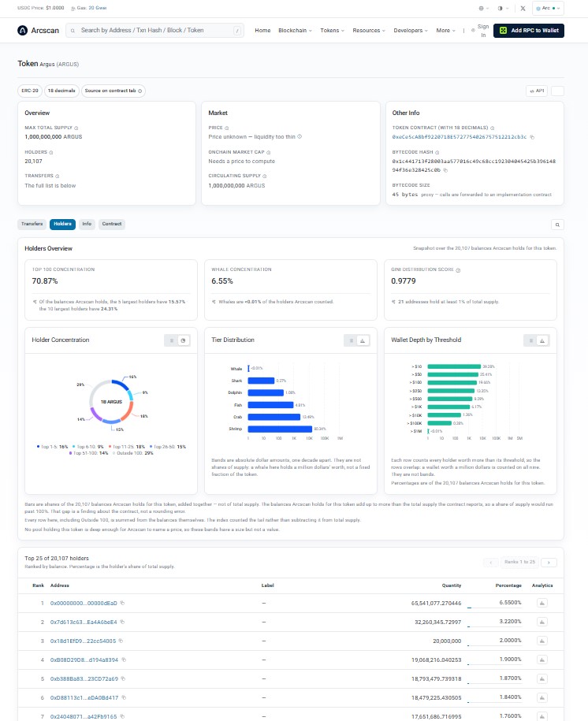Select the Holders tab

click(62, 224)
